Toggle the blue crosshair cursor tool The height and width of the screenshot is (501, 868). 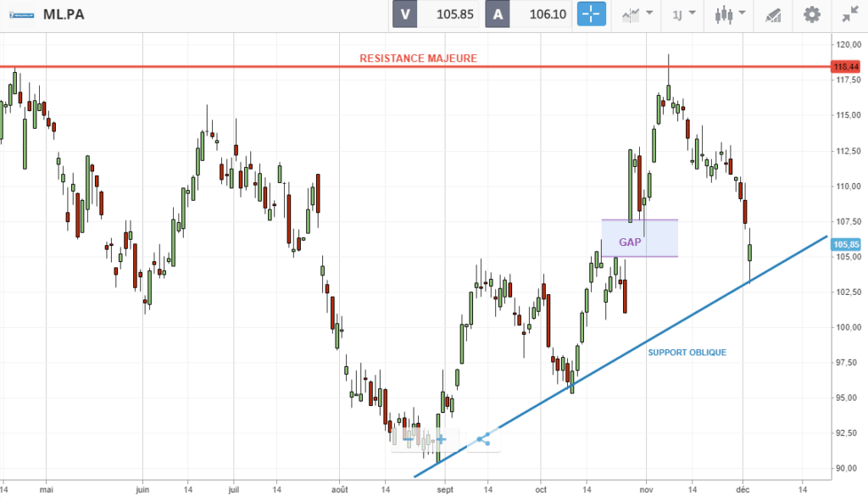pyautogui.click(x=591, y=14)
